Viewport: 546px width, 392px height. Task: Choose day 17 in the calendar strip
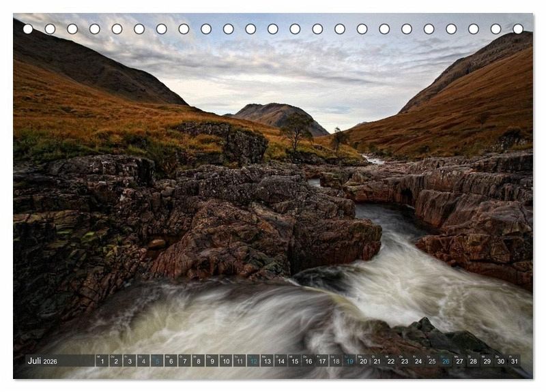click(x=322, y=361)
